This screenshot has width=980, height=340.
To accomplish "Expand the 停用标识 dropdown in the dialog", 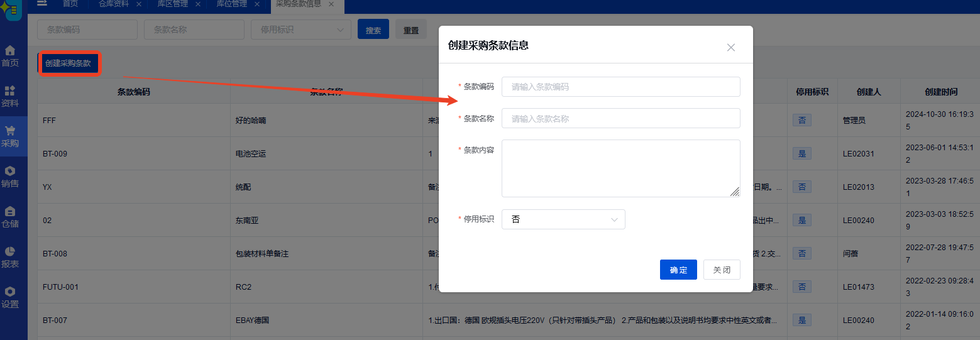I will pyautogui.click(x=563, y=219).
